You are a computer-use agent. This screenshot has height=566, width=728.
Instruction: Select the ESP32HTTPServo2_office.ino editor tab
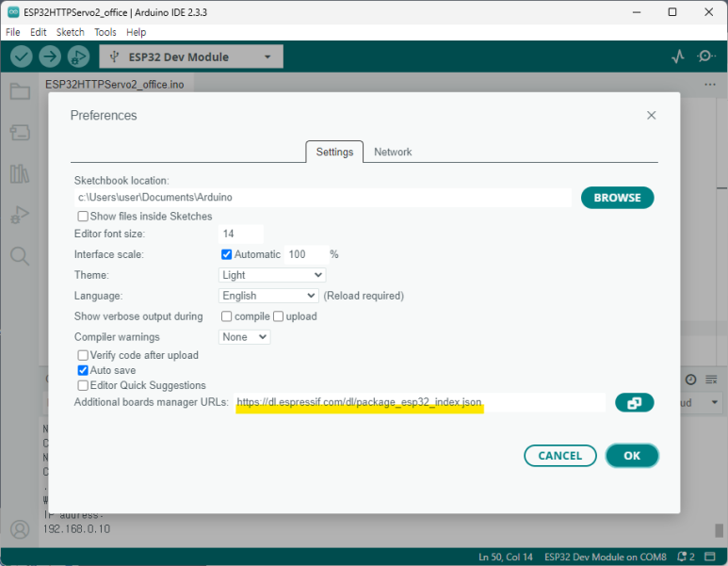click(115, 85)
